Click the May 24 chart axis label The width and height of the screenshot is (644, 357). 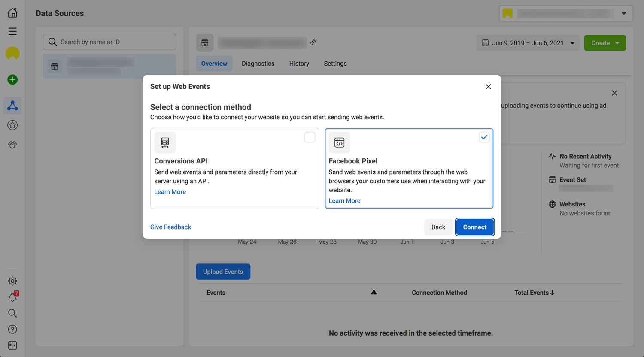pyautogui.click(x=247, y=242)
